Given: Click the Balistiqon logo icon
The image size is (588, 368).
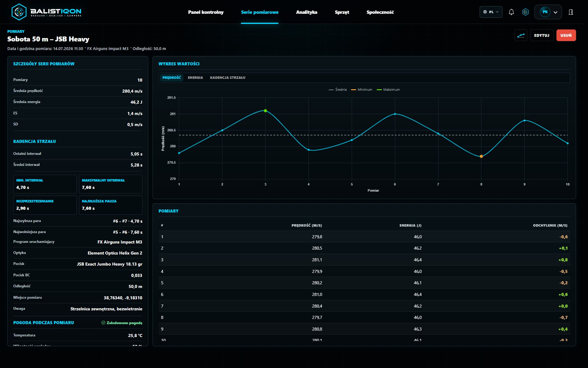Looking at the screenshot, I should click(19, 12).
